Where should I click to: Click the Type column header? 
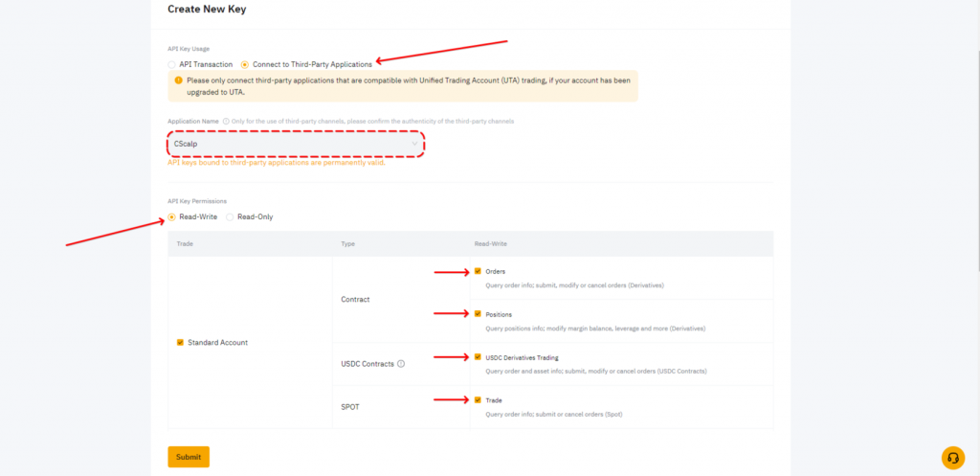[348, 244]
